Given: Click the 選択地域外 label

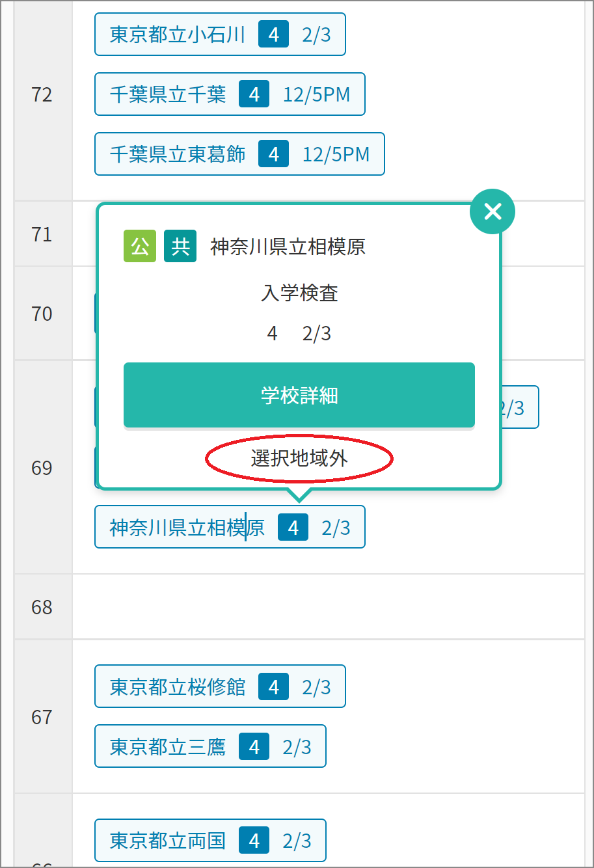Looking at the screenshot, I should [299, 459].
